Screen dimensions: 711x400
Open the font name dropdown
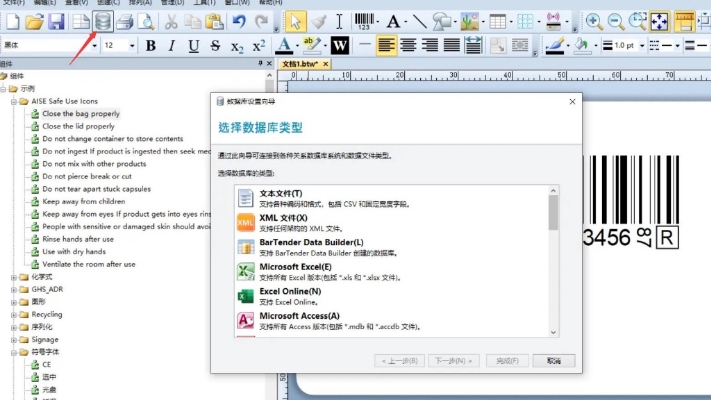(x=94, y=46)
